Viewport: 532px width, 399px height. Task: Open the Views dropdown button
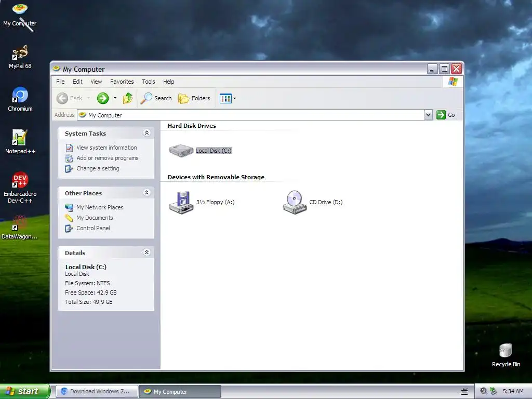pyautogui.click(x=228, y=98)
